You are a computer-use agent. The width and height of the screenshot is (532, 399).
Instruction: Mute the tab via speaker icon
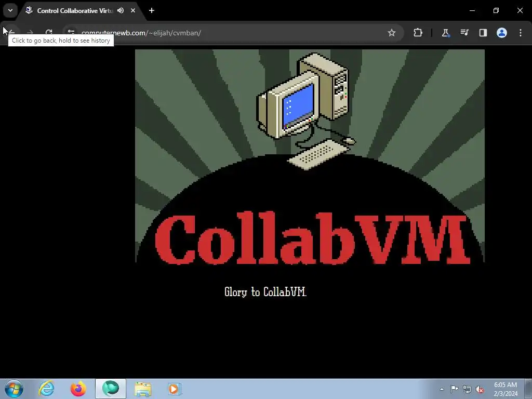tap(121, 10)
